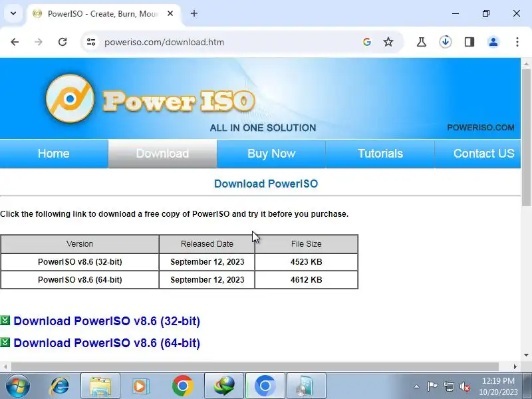Viewport: 532px width, 399px height.
Task: Click the Download PowerISO heading
Action: (x=266, y=184)
